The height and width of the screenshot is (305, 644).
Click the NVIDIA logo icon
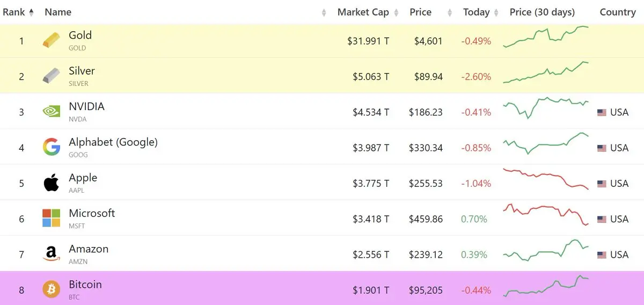coord(52,112)
